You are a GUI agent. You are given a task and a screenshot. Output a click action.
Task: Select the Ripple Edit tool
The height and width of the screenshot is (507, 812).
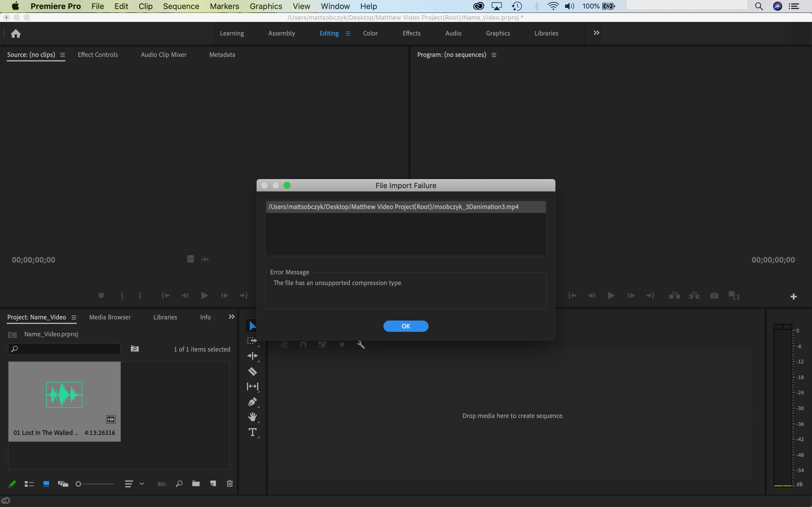pyautogui.click(x=252, y=356)
